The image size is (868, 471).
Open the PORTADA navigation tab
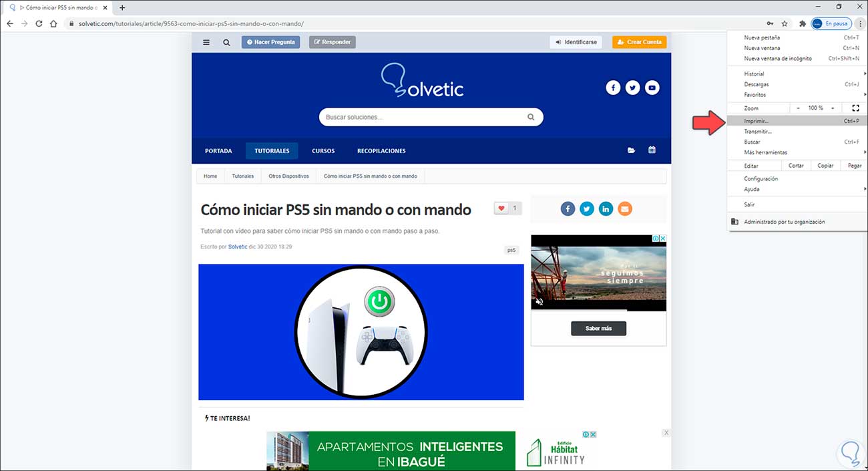click(218, 151)
